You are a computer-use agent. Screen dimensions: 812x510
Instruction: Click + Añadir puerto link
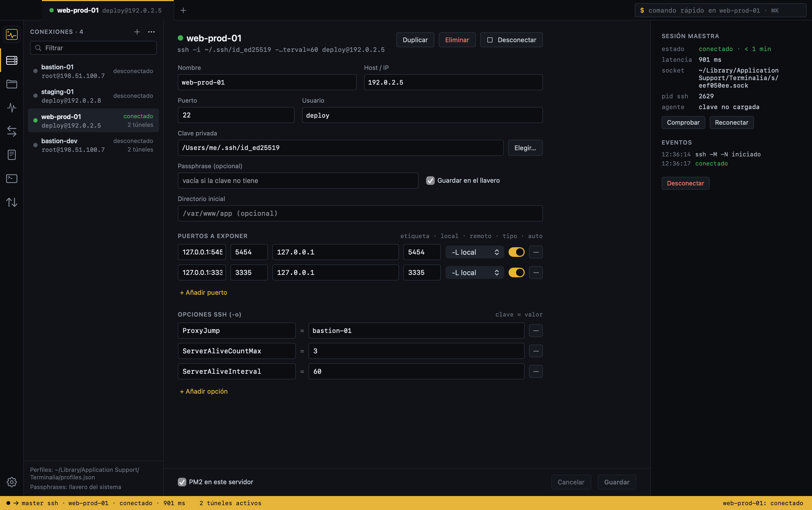(203, 292)
